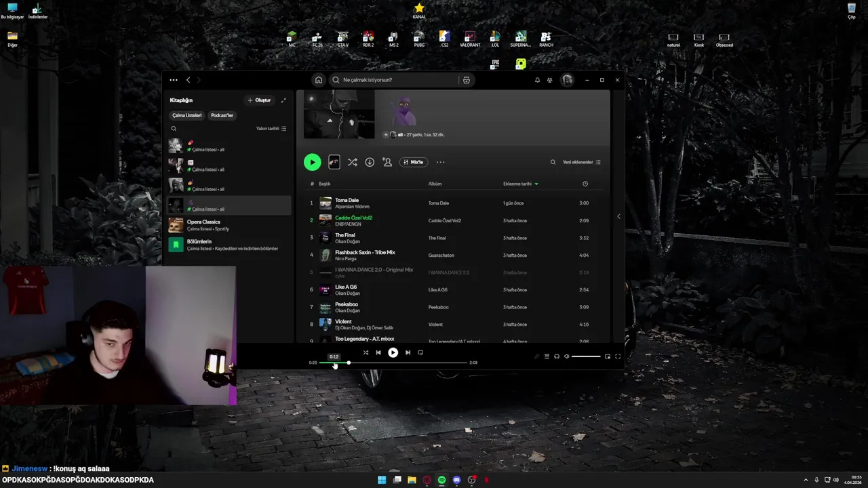Select the Podcast'ler filter
This screenshot has height=488, width=868.
222,115
